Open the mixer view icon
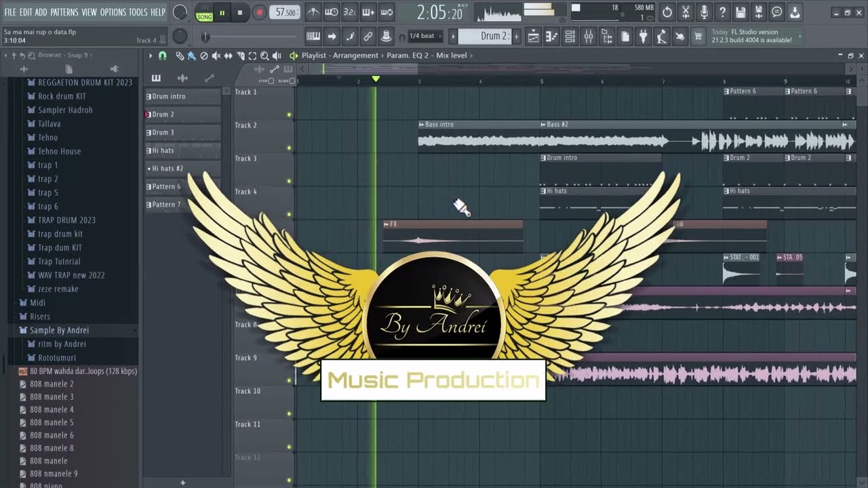The width and height of the screenshot is (868, 488). tap(589, 37)
